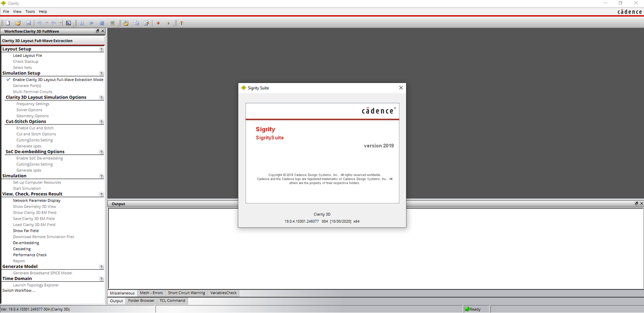Screen dimensions: 644x313
Task: Click the Redo arrow toolbar icon
Action: 53,23
